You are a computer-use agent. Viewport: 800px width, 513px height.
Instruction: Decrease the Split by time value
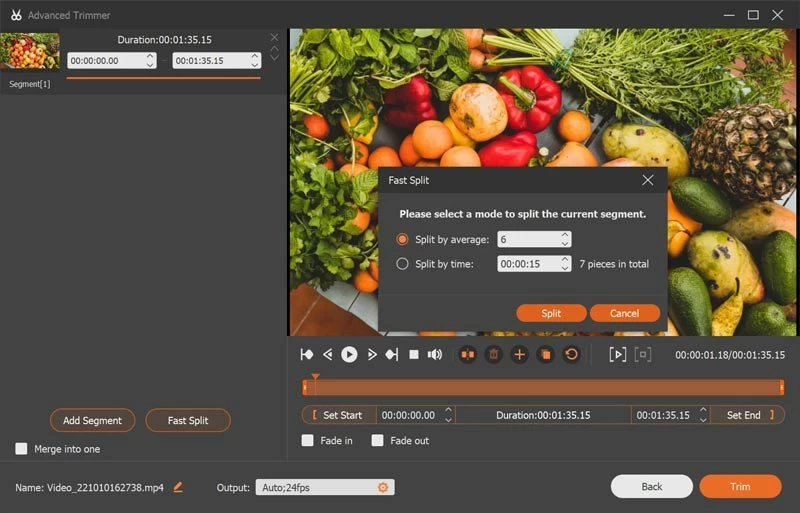565,268
